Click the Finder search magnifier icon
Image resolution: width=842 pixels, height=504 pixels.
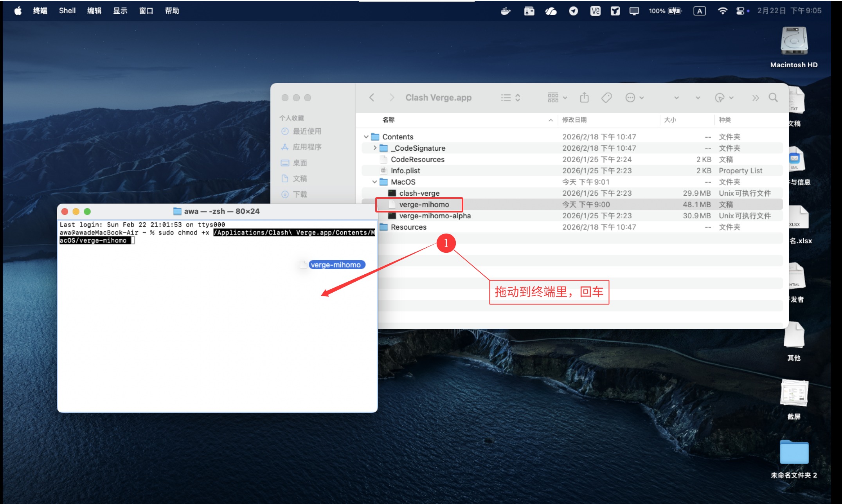pyautogui.click(x=773, y=97)
